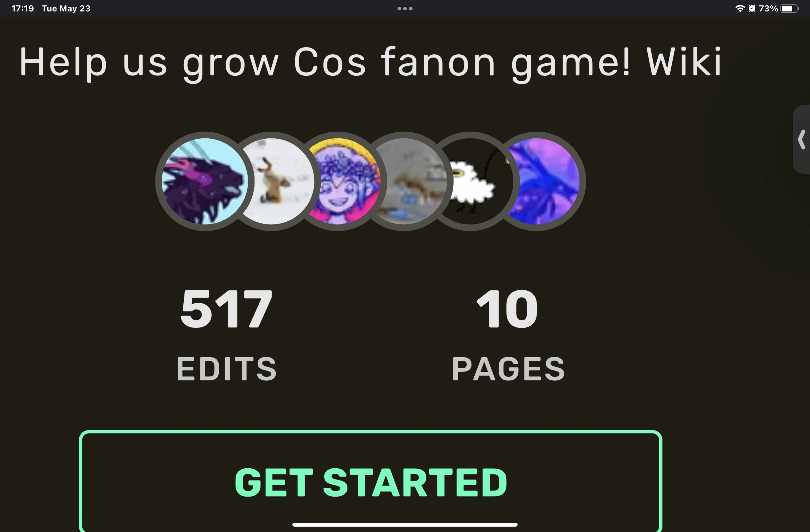
Task: Tap the three-dot multitasking menu
Action: pyautogui.click(x=405, y=9)
